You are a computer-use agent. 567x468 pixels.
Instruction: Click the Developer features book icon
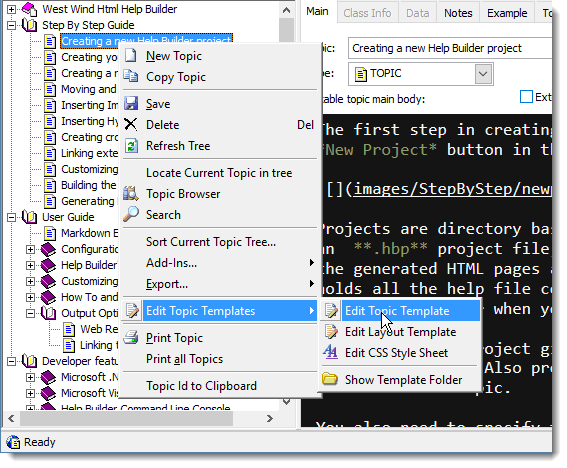pos(29,361)
